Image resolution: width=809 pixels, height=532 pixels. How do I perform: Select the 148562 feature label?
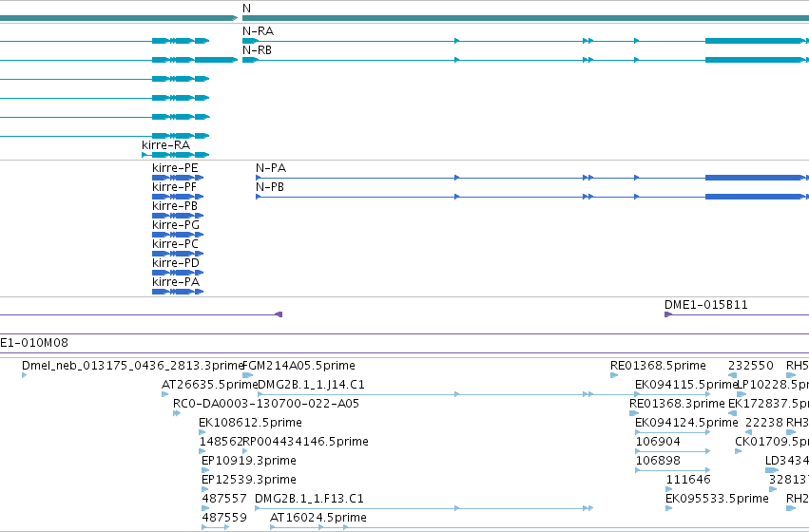click(x=221, y=442)
